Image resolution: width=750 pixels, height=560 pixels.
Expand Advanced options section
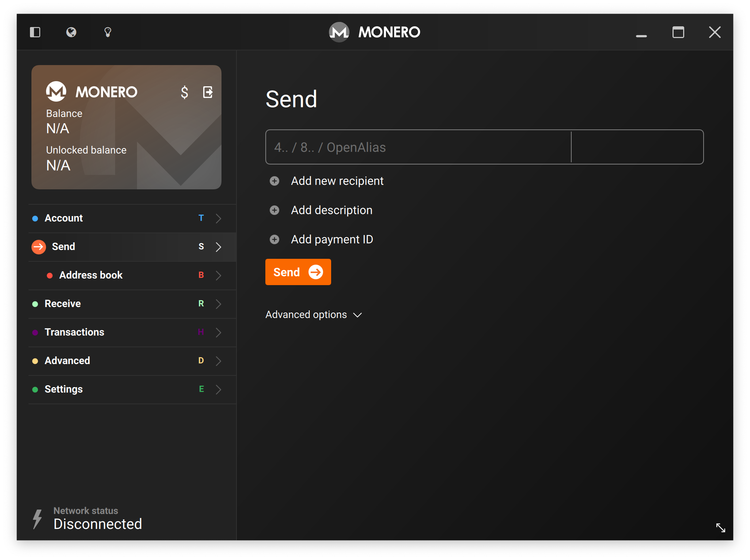pyautogui.click(x=314, y=315)
